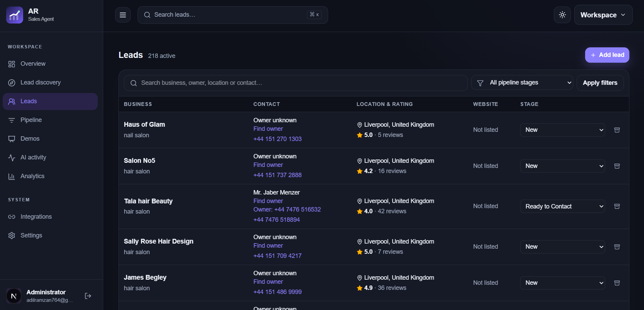Click phone number +44 151 709 4217

coord(277,256)
